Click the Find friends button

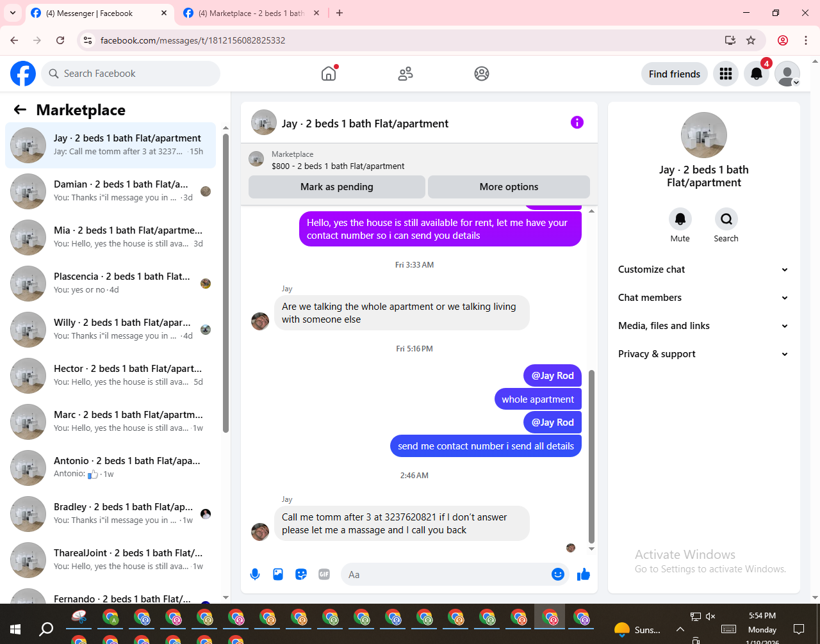tap(675, 74)
